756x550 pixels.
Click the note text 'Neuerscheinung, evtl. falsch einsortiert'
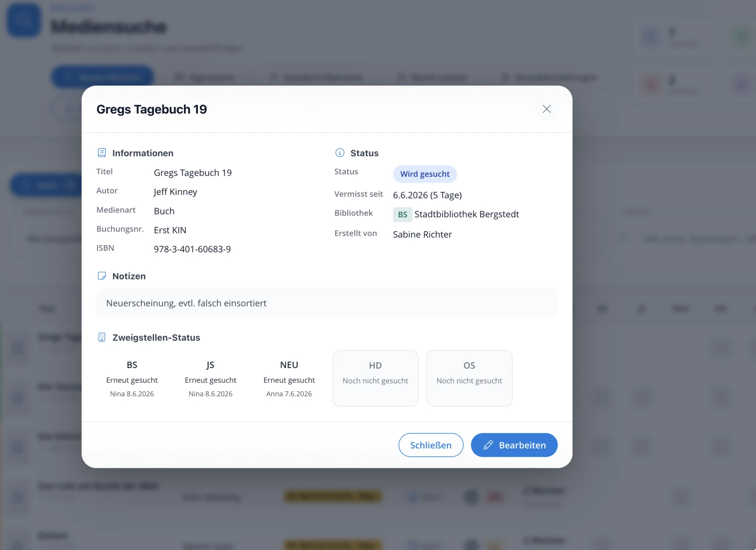coord(186,303)
